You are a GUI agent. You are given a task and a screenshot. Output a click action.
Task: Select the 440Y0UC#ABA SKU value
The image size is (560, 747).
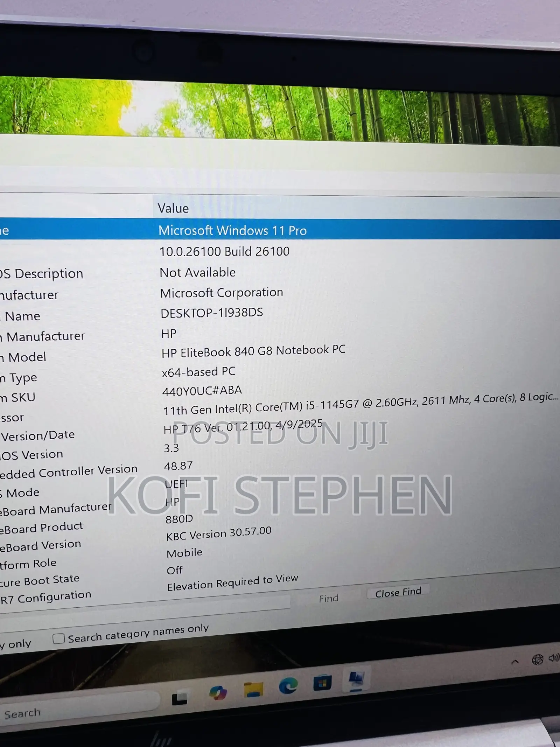(202, 390)
